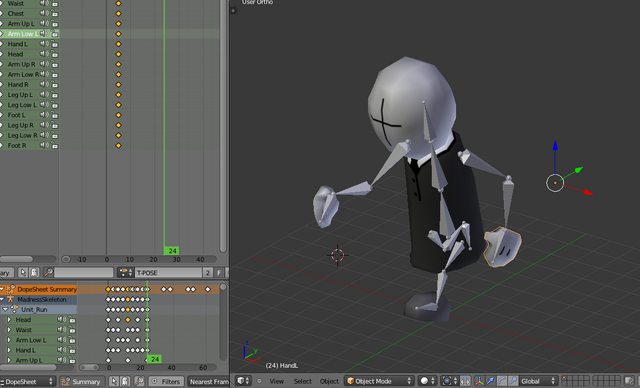Collapse the Unit_Run action group
This screenshot has height=388, width=640.
[x=5, y=310]
